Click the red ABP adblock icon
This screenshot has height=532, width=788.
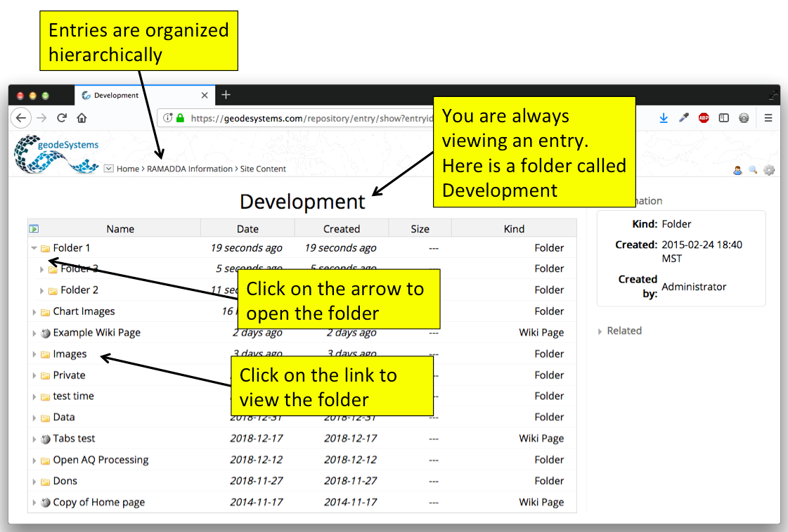pyautogui.click(x=704, y=118)
